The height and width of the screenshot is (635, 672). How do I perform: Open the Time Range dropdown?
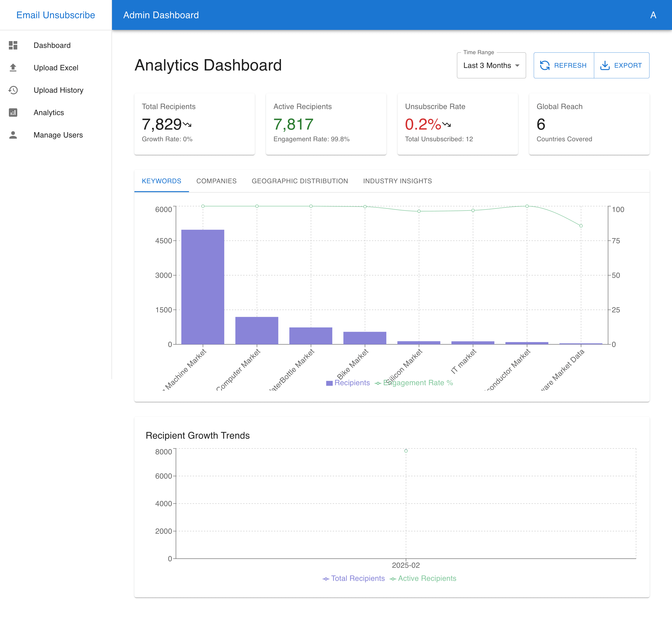tap(487, 65)
